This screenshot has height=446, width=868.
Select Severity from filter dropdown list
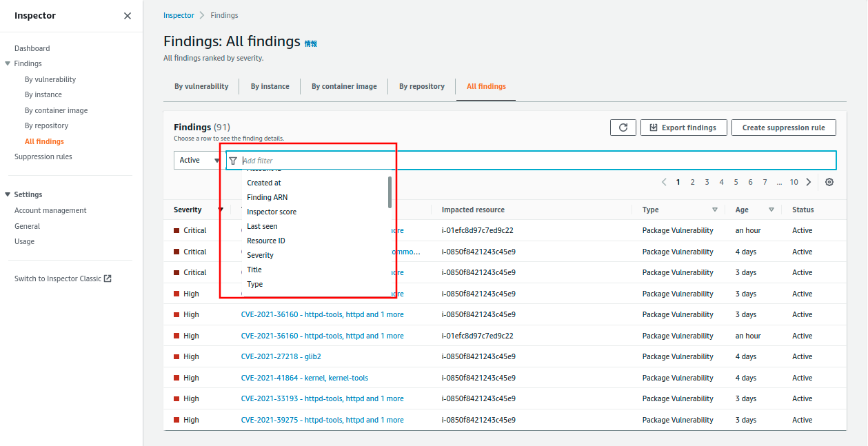click(260, 255)
